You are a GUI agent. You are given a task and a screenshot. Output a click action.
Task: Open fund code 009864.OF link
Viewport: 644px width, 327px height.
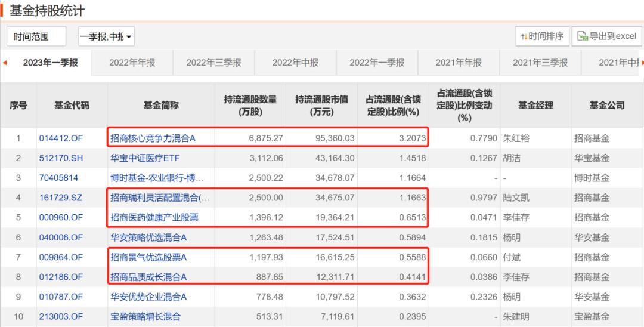pos(61,257)
